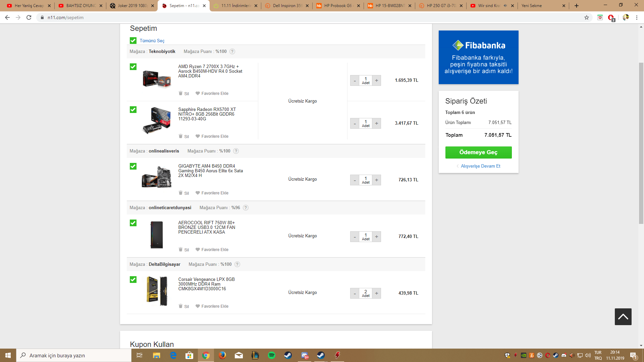Decrease AEROCOOL case quantity with minus
This screenshot has width=644, height=362.
point(355,237)
